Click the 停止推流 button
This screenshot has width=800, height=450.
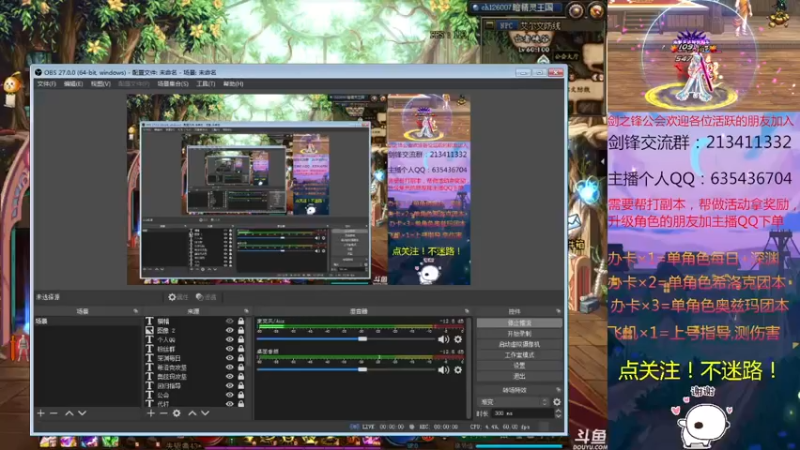pos(519,323)
